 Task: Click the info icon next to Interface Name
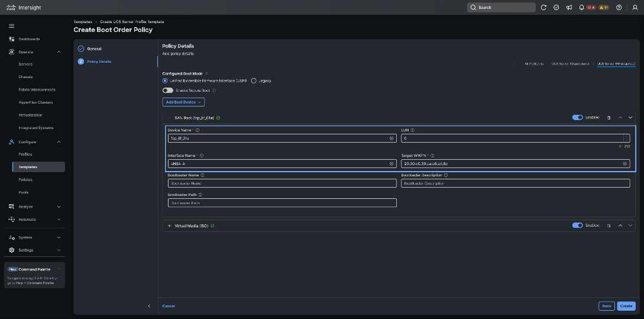point(201,156)
